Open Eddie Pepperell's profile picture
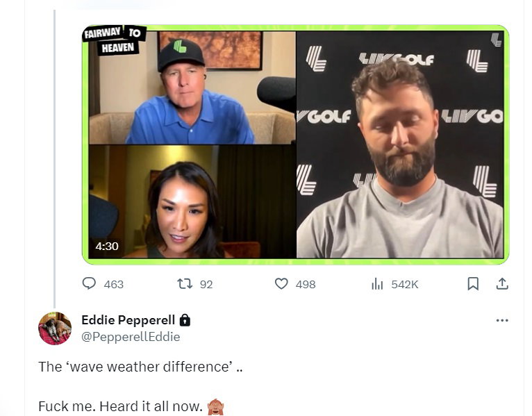The width and height of the screenshot is (532, 416). point(55,328)
